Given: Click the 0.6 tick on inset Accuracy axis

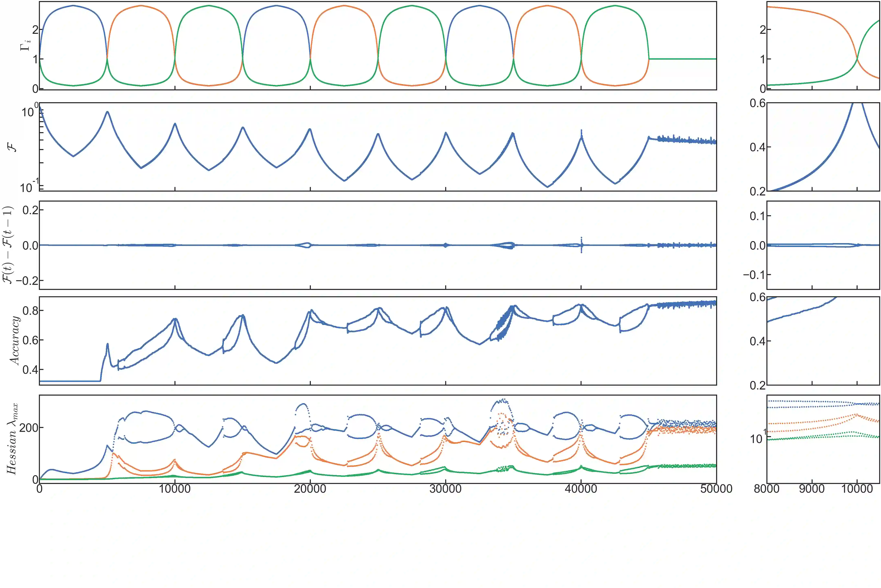Looking at the screenshot, I should 757,297.
